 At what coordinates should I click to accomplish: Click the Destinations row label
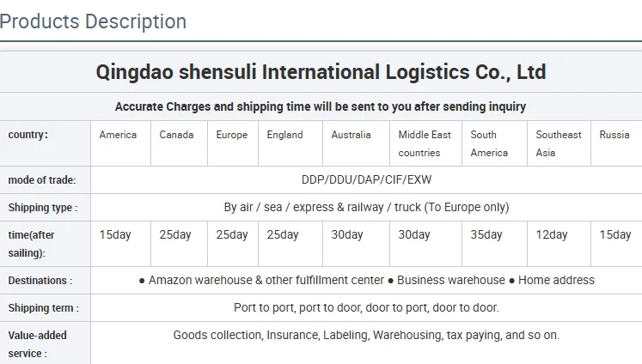click(40, 281)
